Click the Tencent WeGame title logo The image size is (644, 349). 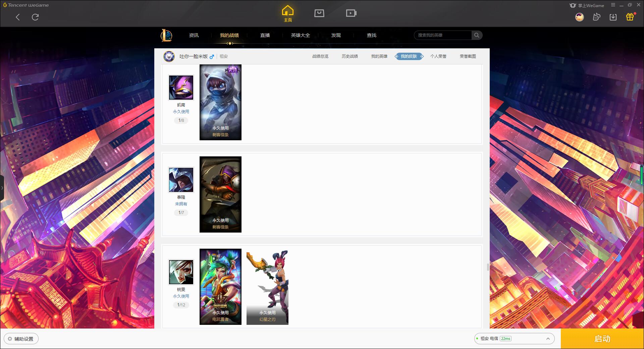[x=26, y=5]
